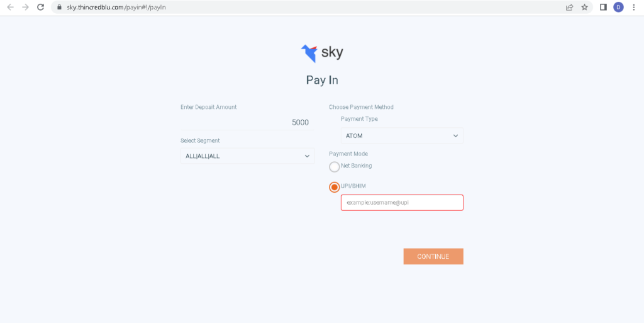Reload the page with refresh icon

coord(40,8)
